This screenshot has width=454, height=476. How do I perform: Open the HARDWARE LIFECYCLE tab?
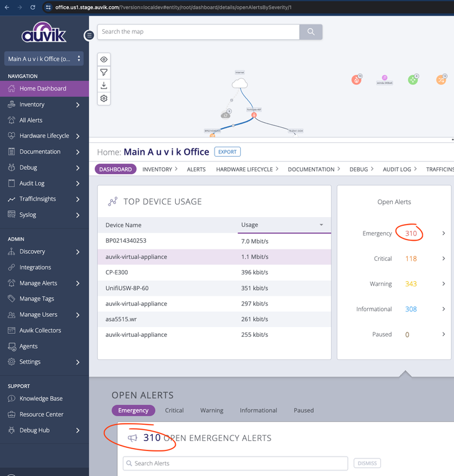tap(247, 170)
